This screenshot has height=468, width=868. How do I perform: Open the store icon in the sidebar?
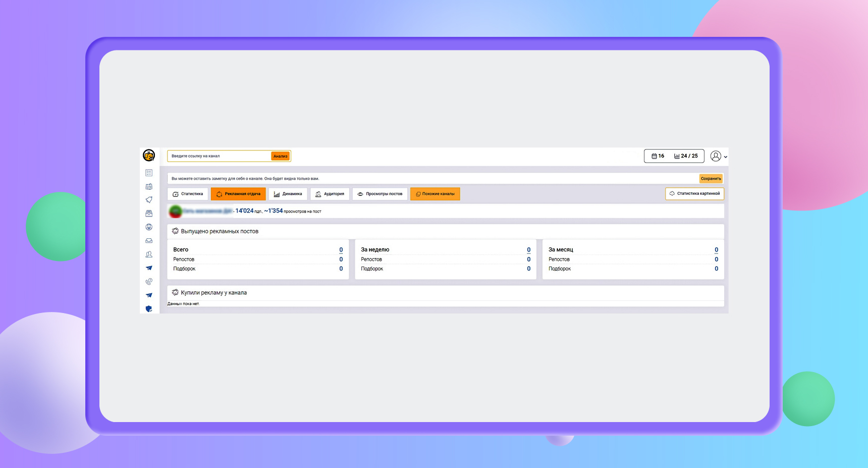pos(149,214)
